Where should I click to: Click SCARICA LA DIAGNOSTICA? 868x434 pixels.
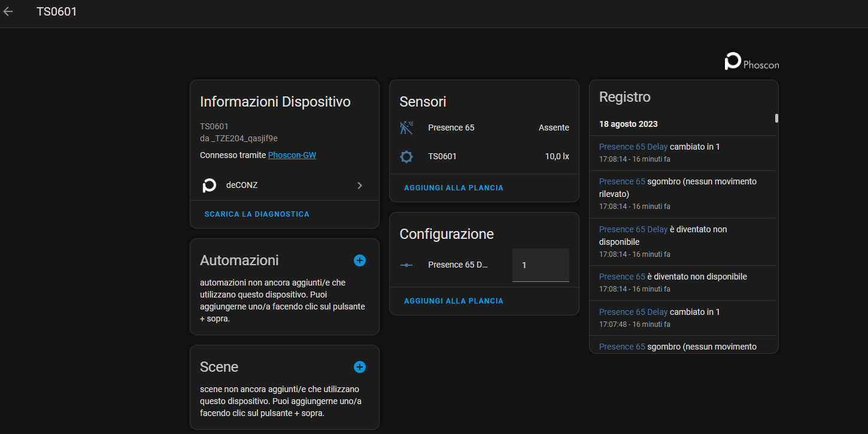[x=256, y=214]
